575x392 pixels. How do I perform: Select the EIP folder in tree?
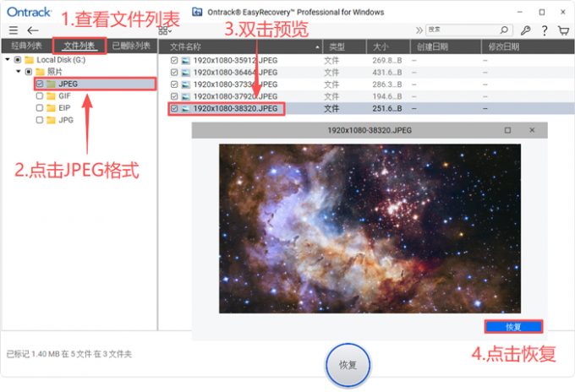point(64,108)
